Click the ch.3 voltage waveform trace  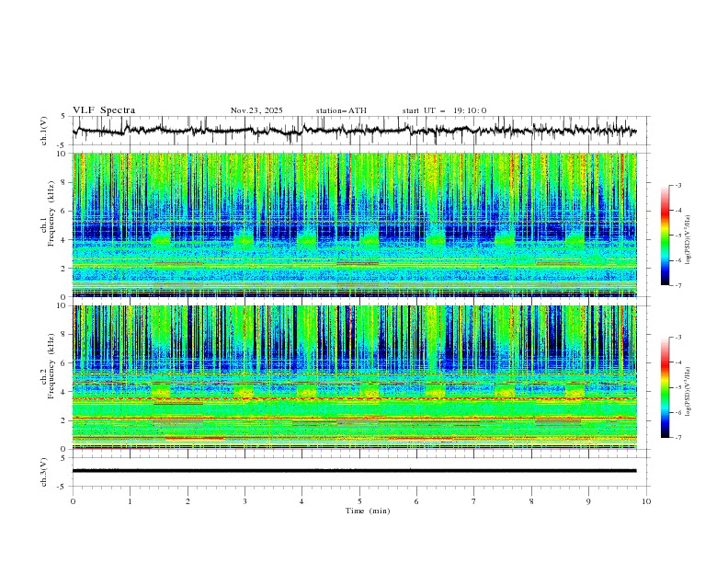click(355, 471)
